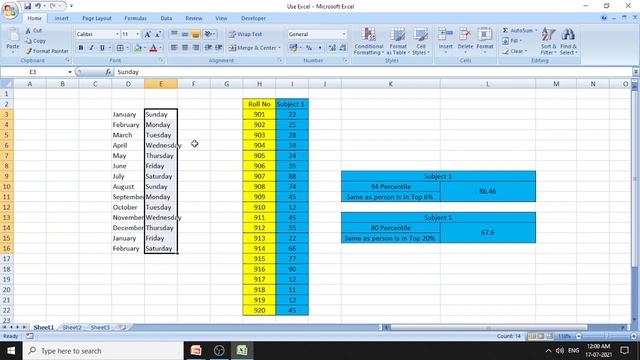The width and height of the screenshot is (640, 360).
Task: Click the Decrease Indent icon
Action: point(208,48)
